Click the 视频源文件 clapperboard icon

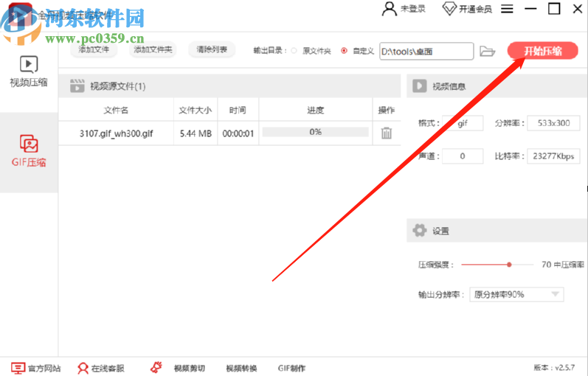click(x=77, y=86)
